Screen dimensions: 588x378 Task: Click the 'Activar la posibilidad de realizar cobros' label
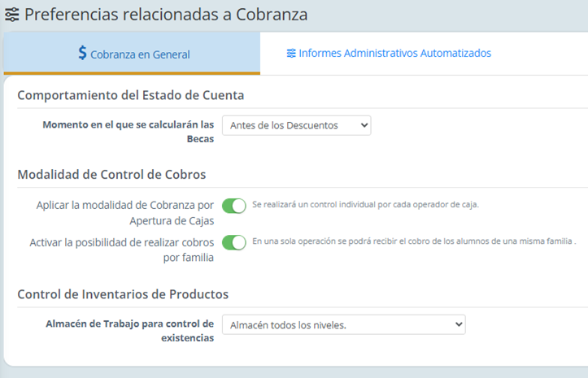point(122,250)
